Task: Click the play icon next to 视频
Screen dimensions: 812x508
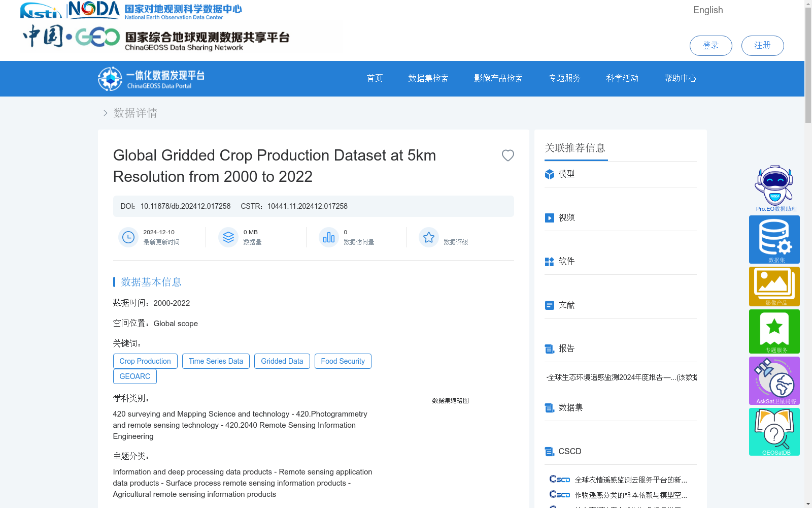Action: point(550,218)
